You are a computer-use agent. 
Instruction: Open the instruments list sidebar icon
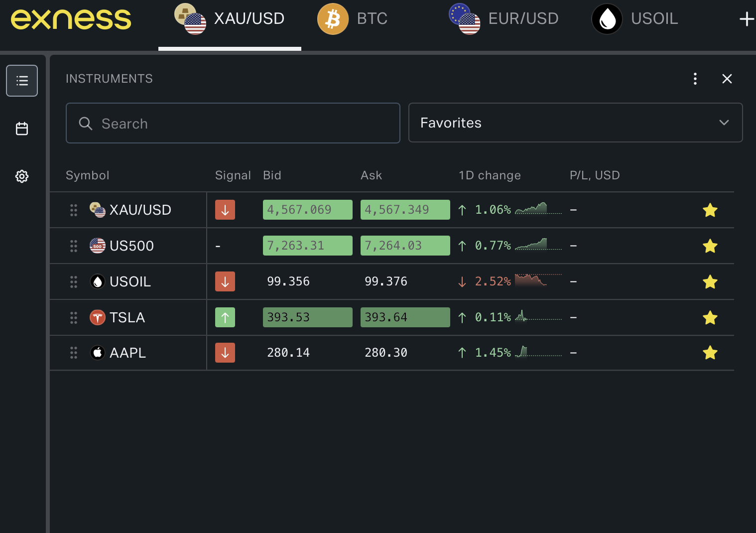coord(22,81)
